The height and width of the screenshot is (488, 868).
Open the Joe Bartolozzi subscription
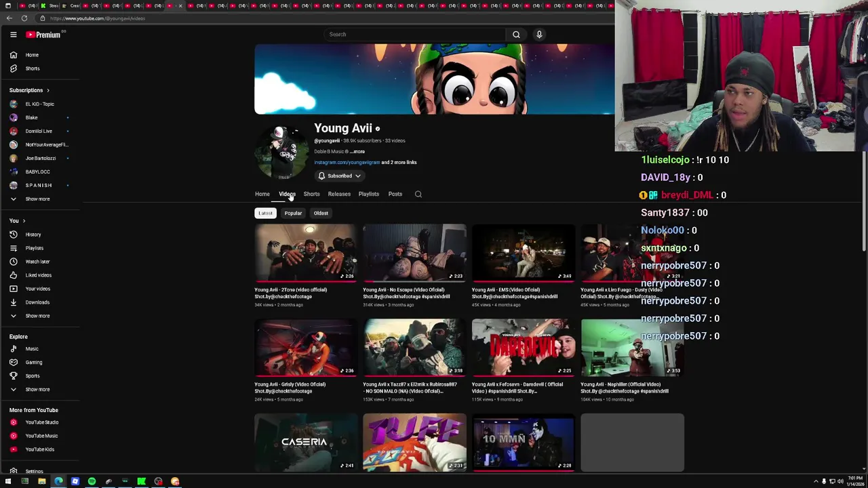coord(39,159)
